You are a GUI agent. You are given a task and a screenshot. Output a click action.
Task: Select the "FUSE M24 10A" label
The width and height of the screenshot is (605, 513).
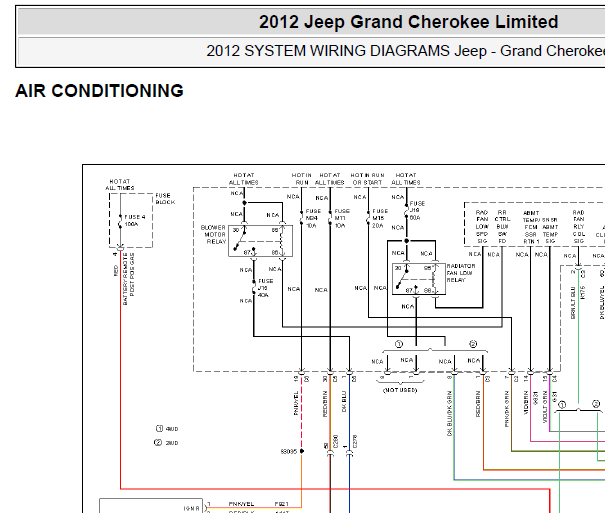(313, 218)
